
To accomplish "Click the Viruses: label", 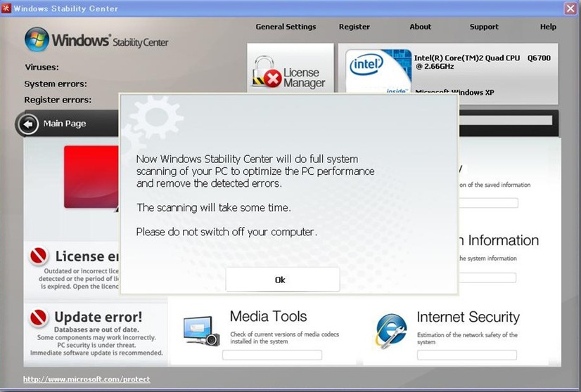I will 42,67.
